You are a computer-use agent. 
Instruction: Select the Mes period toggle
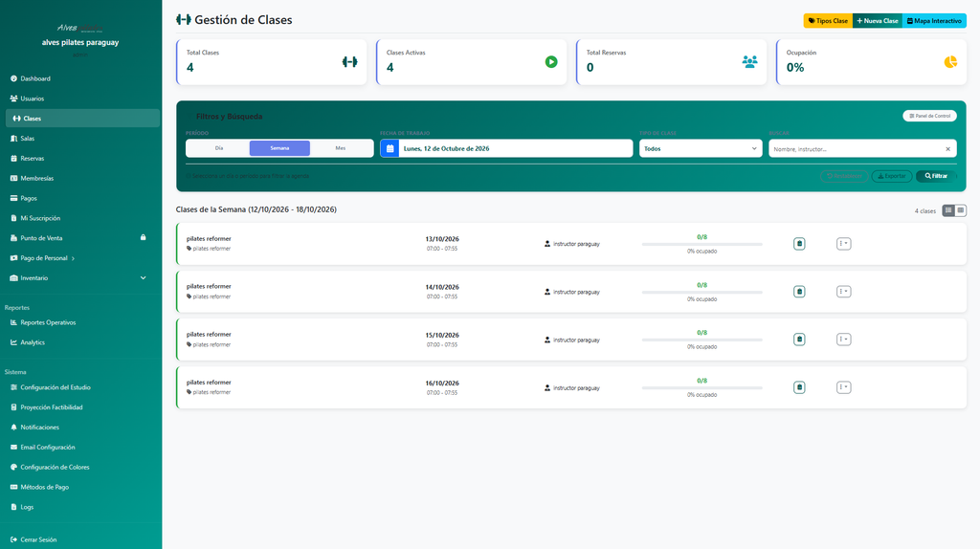click(x=340, y=148)
